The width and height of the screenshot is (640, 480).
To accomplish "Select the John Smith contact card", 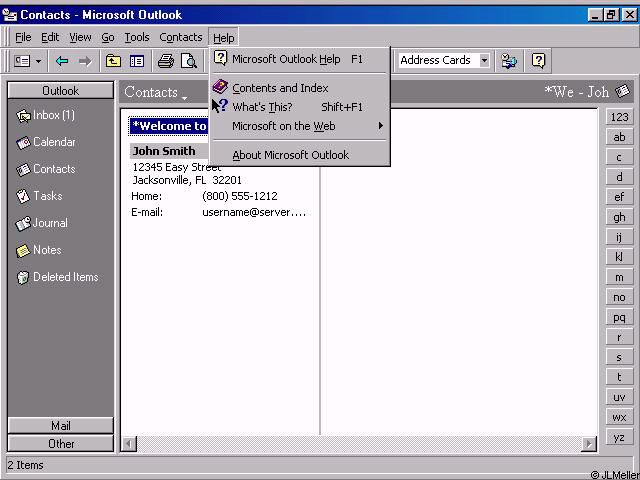I will tap(169, 151).
